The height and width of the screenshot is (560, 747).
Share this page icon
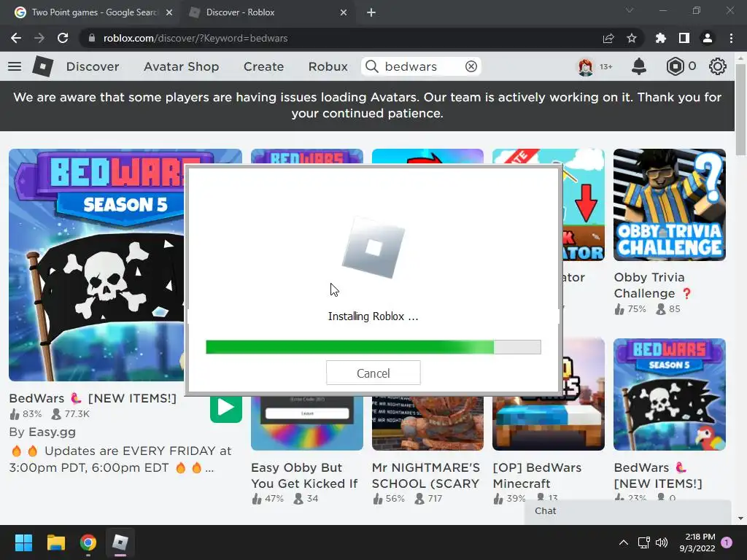coord(608,38)
